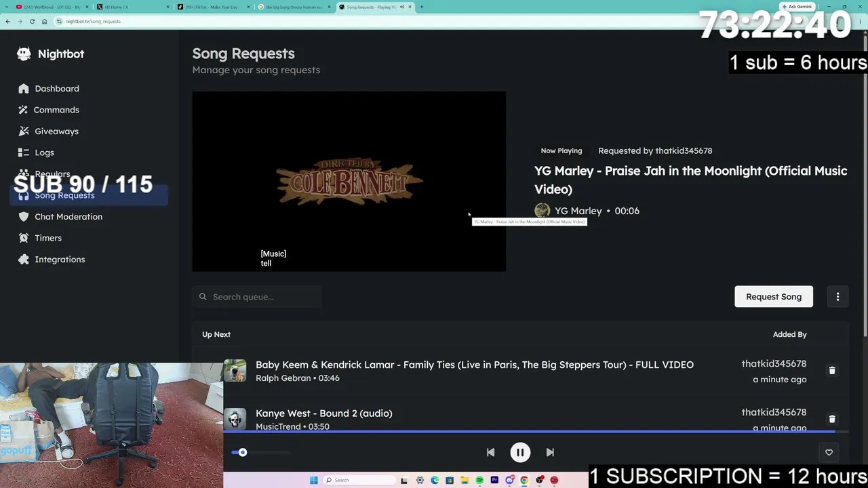Open the Settings gear on taskbar
The height and width of the screenshot is (488, 868).
(x=420, y=481)
